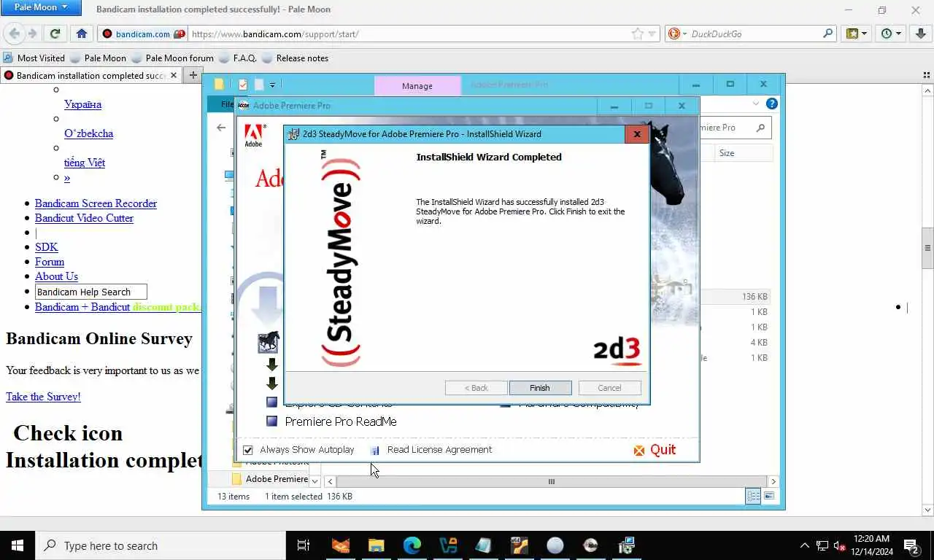Click the muted volume tray icon

tap(839, 545)
